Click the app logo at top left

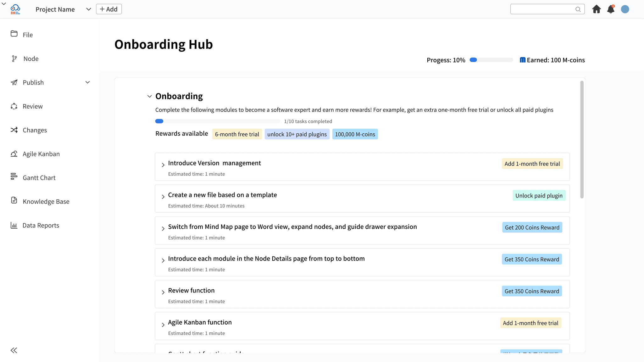click(15, 9)
